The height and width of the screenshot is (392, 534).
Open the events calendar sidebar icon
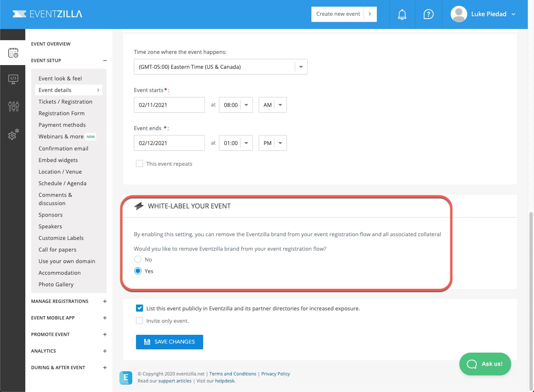[13, 53]
